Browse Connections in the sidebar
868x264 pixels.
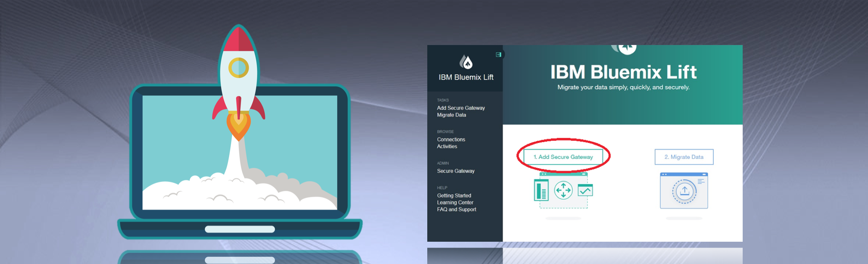pyautogui.click(x=451, y=140)
